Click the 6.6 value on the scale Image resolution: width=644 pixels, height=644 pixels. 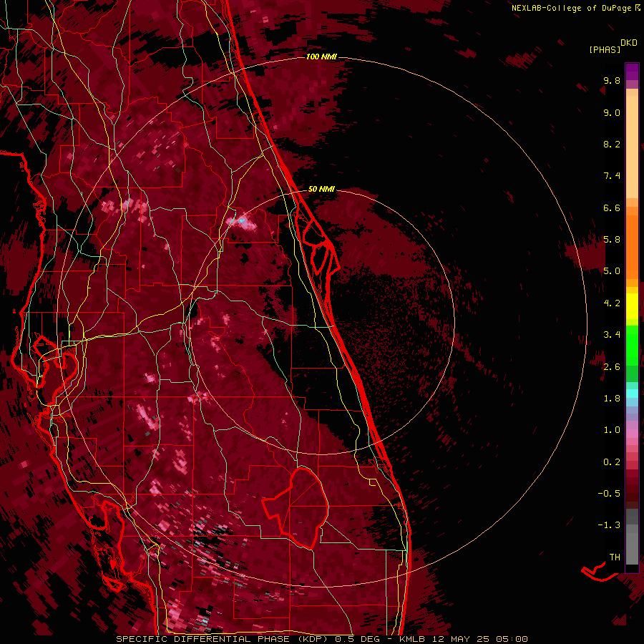click(x=612, y=208)
